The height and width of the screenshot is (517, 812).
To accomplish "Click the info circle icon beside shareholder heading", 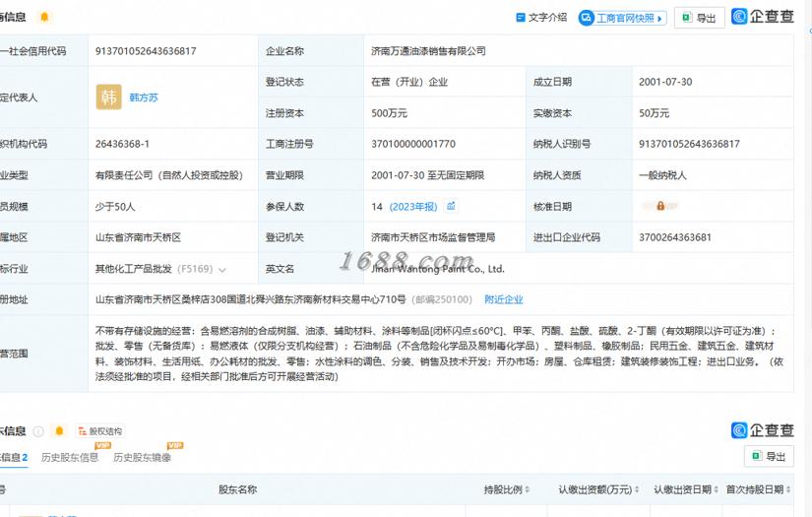I will pyautogui.click(x=38, y=431).
